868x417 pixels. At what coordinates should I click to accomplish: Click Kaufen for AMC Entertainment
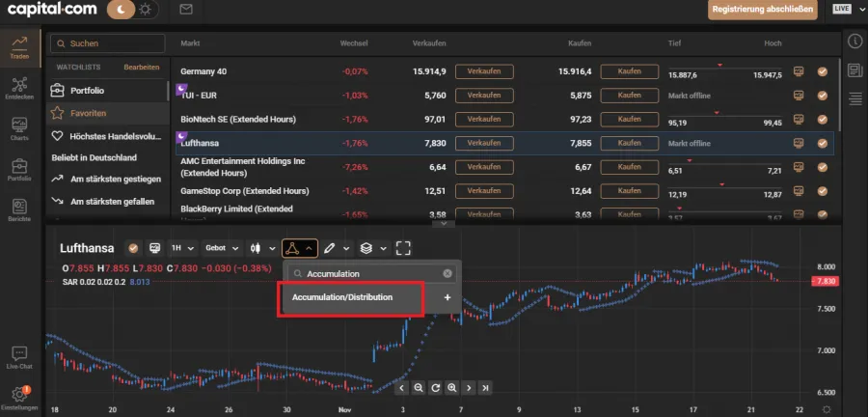[630, 167]
